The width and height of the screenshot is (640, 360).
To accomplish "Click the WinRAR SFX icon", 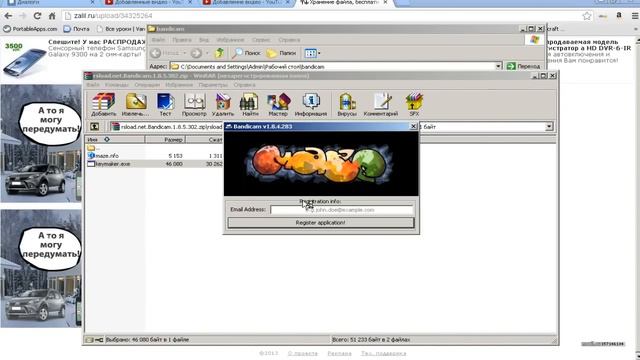I will coord(414,104).
